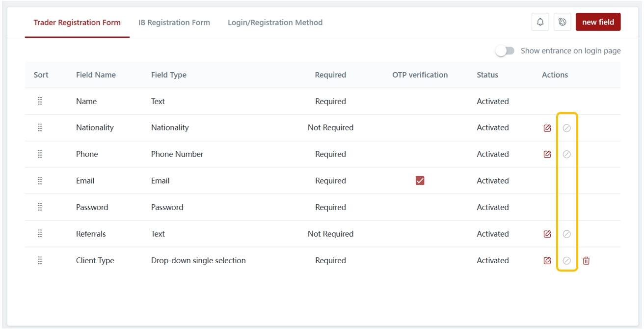Viewport: 644px width, 329px height.
Task: Edit the Nationality field
Action: (x=547, y=128)
